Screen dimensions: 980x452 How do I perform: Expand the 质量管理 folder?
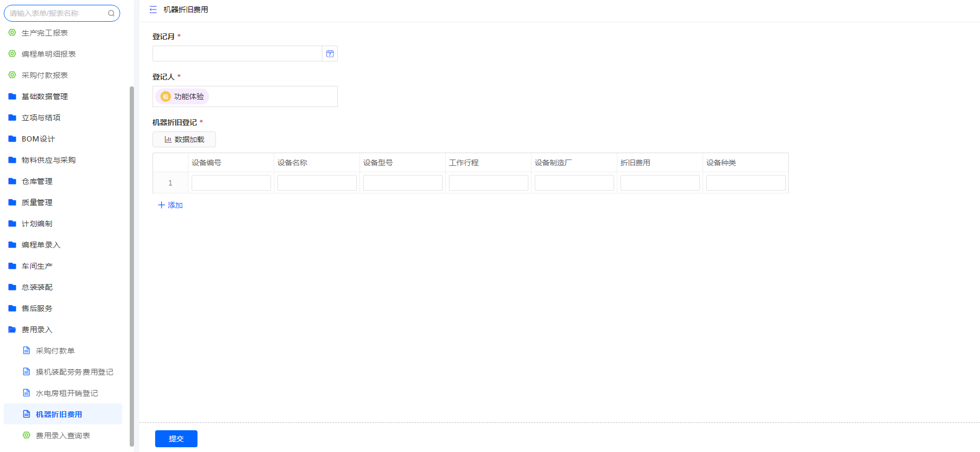[37, 202]
